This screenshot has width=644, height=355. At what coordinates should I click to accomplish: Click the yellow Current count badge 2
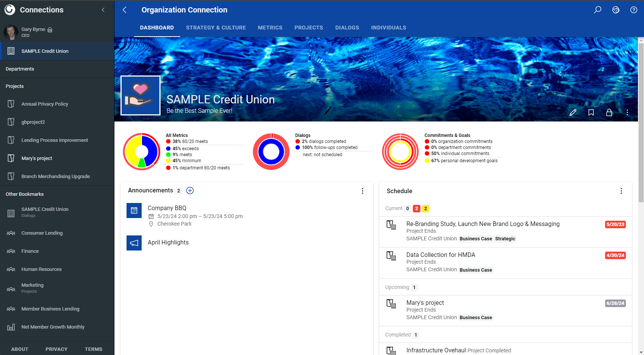pyautogui.click(x=426, y=208)
